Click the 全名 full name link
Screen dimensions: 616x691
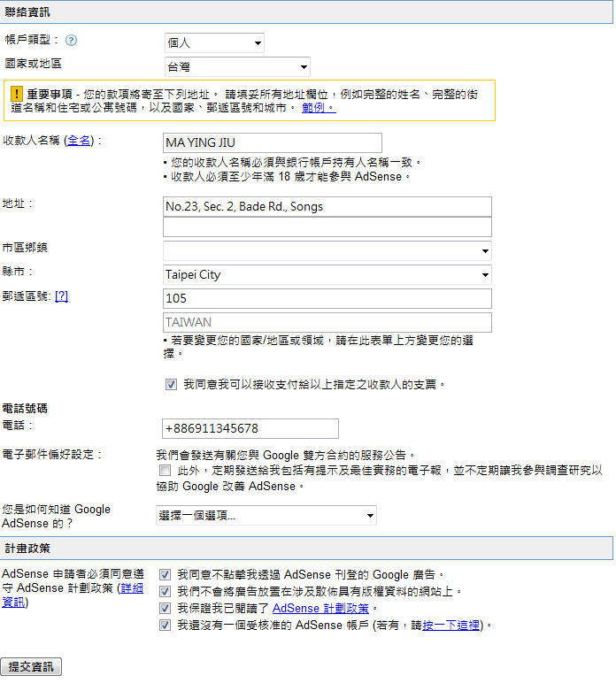(79, 141)
